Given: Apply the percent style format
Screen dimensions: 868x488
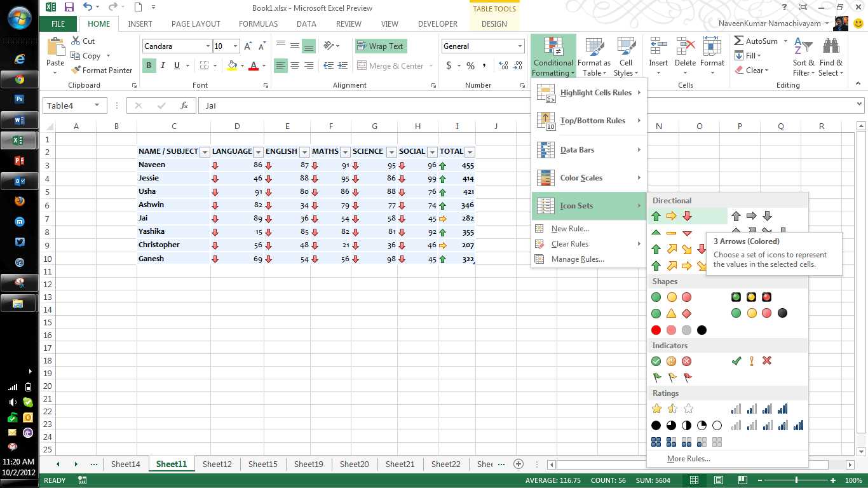Looking at the screenshot, I should (x=470, y=65).
